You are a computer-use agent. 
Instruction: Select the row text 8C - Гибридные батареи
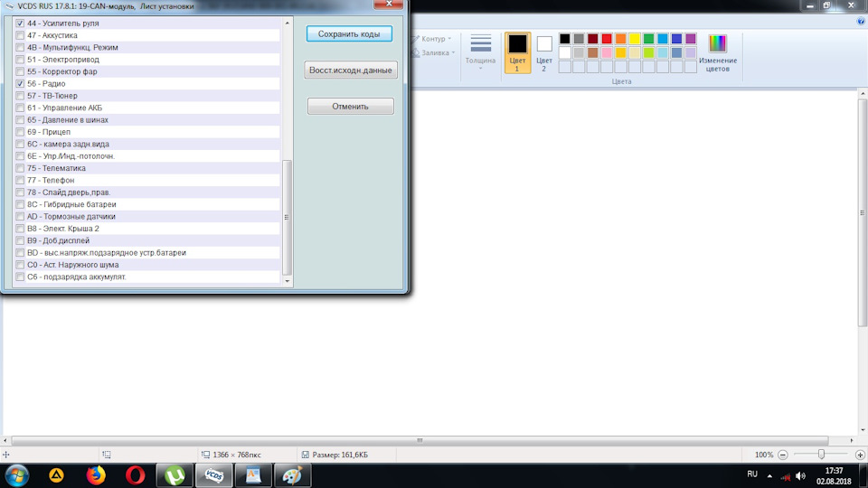71,205
